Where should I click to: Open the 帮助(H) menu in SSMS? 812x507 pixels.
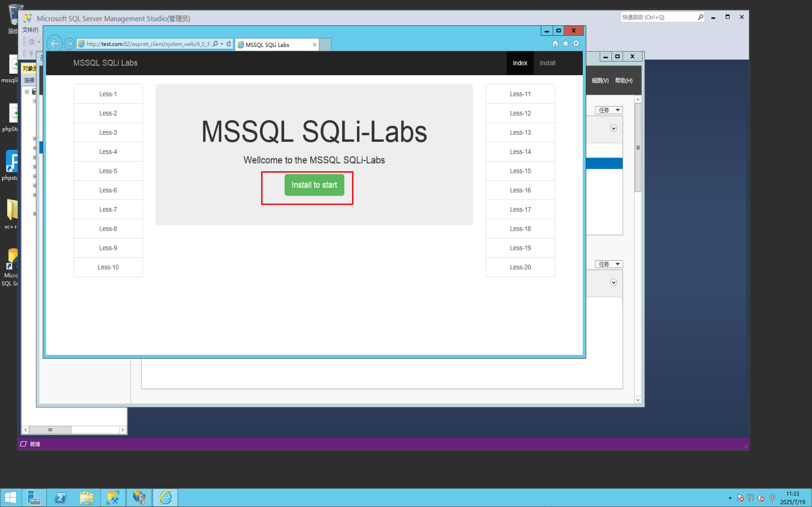[x=624, y=80]
